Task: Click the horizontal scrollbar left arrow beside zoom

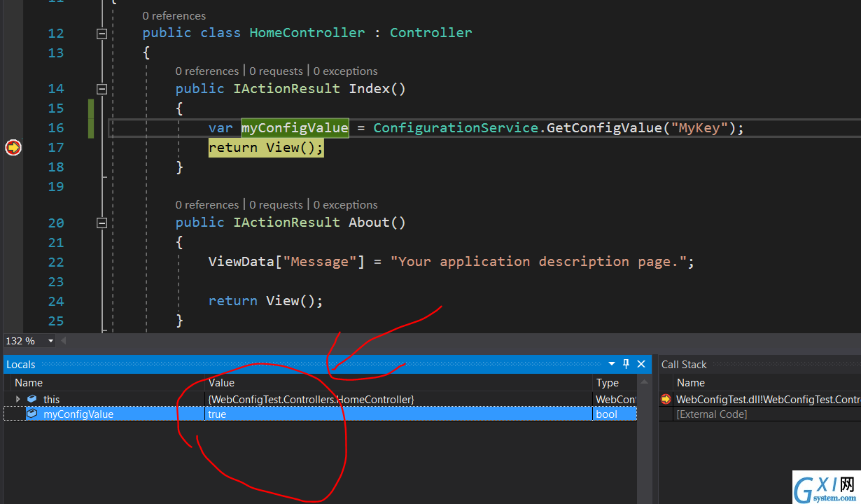Action: tap(63, 341)
